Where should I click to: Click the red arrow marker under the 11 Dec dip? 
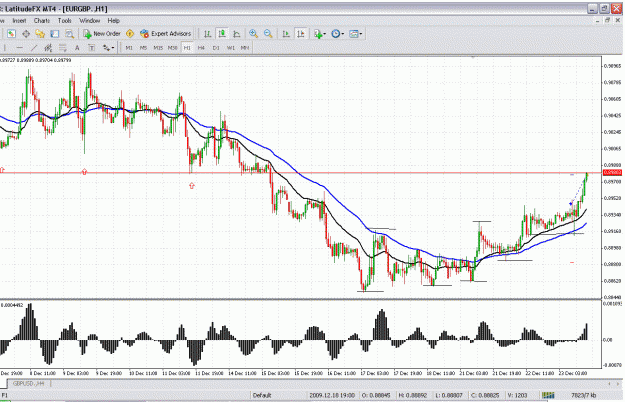tap(192, 185)
